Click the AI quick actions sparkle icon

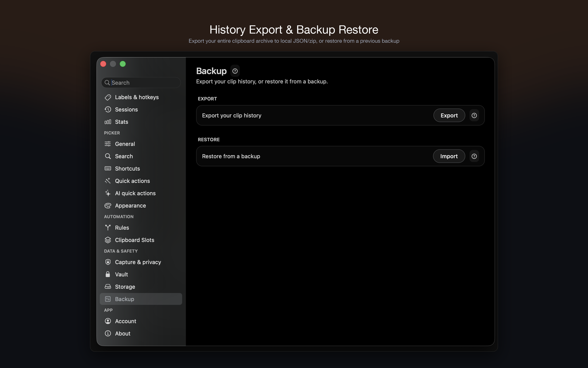pos(108,193)
